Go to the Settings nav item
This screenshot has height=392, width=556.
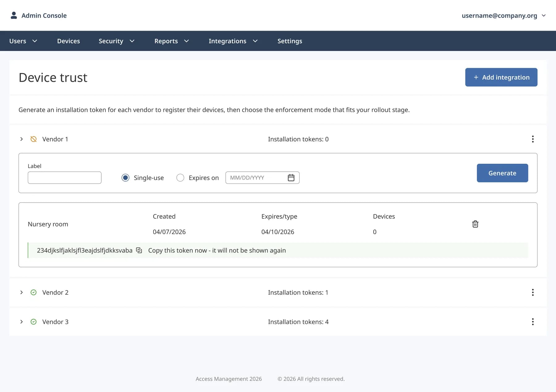(290, 41)
